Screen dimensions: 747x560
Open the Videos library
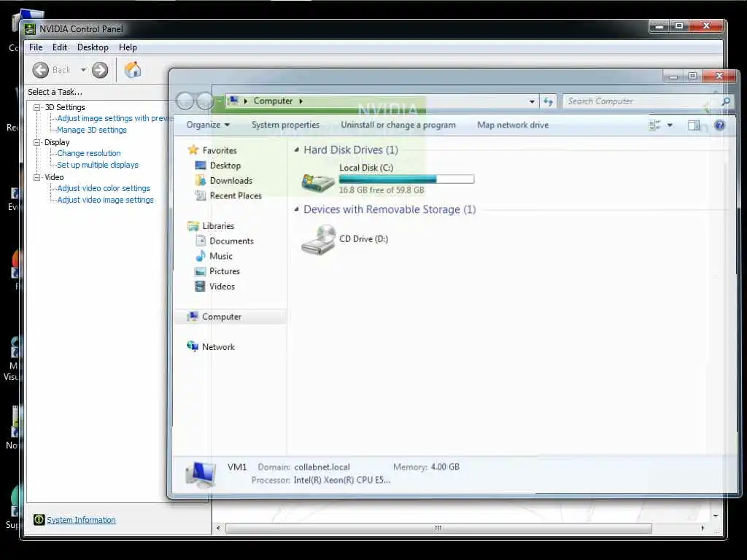[x=222, y=286]
